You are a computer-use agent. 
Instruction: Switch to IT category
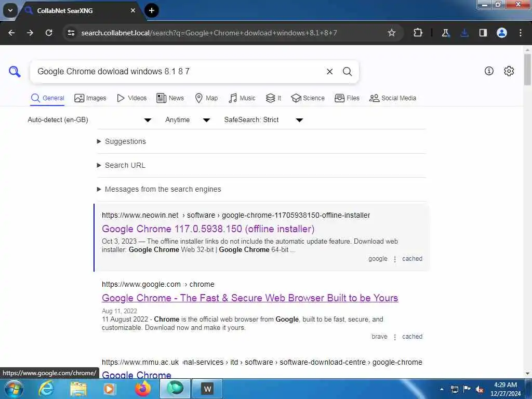tap(273, 98)
